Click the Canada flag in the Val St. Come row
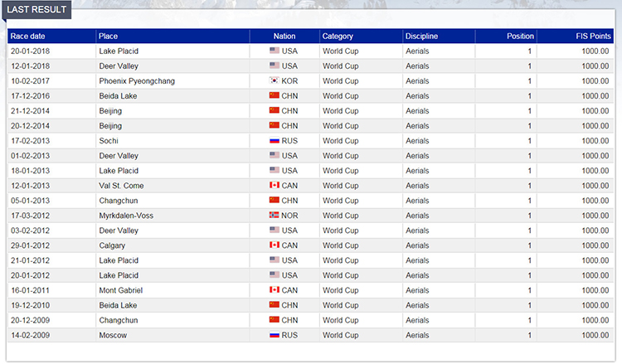The image size is (622, 364). (x=274, y=186)
